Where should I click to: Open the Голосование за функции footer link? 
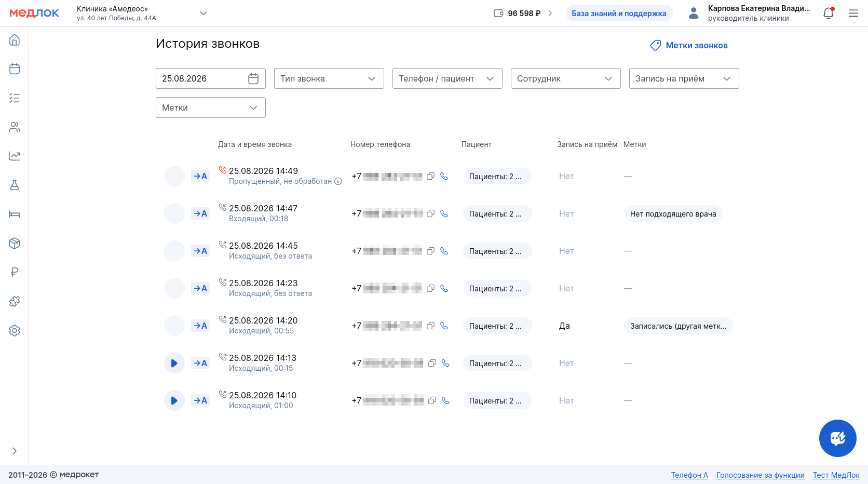(760, 475)
